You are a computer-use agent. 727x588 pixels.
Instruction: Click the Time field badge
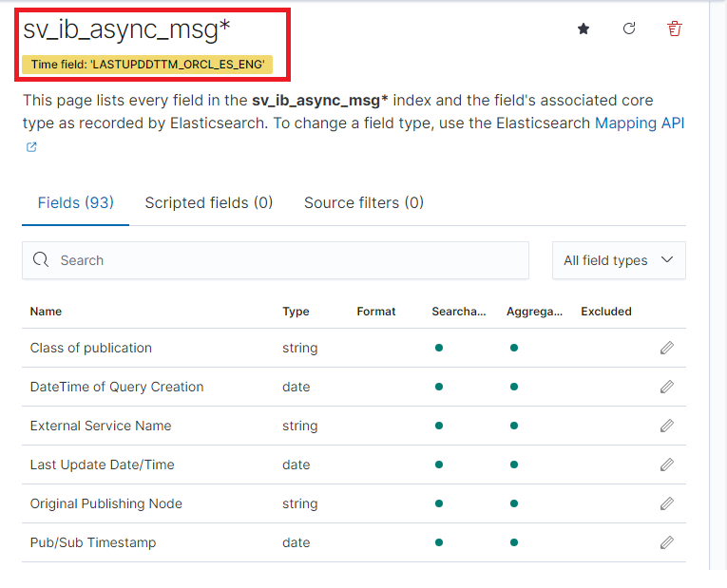[x=147, y=64]
